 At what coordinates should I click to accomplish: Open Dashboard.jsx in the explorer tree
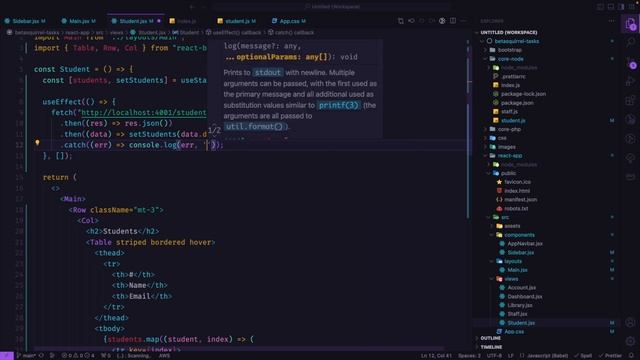click(x=524, y=296)
